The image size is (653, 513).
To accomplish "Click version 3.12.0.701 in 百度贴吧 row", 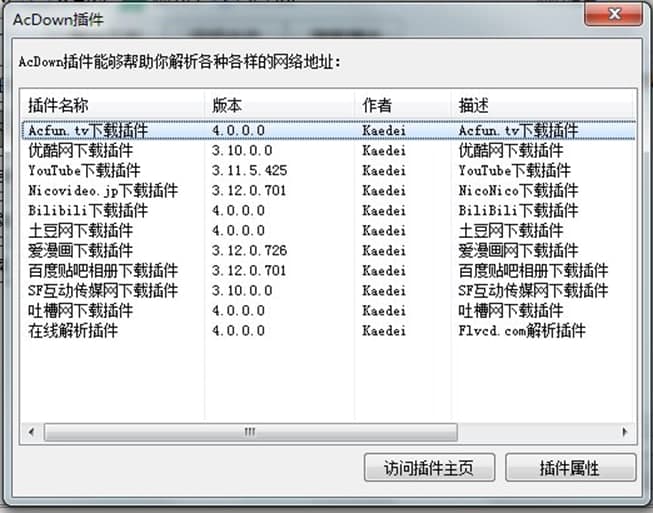I will click(x=249, y=270).
